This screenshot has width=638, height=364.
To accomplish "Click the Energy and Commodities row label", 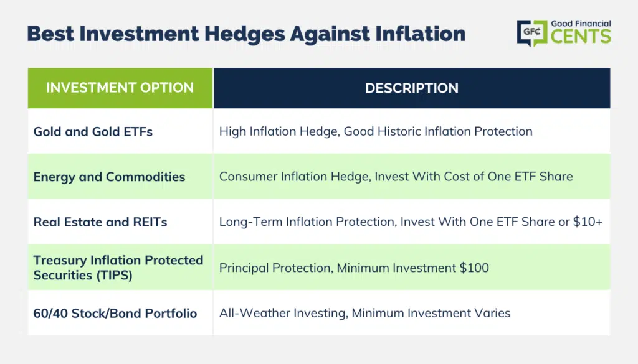I will 109,177.
